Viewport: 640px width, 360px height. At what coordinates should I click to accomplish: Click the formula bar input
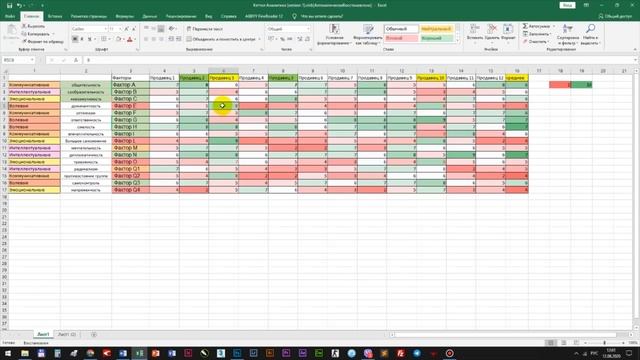coord(359,60)
